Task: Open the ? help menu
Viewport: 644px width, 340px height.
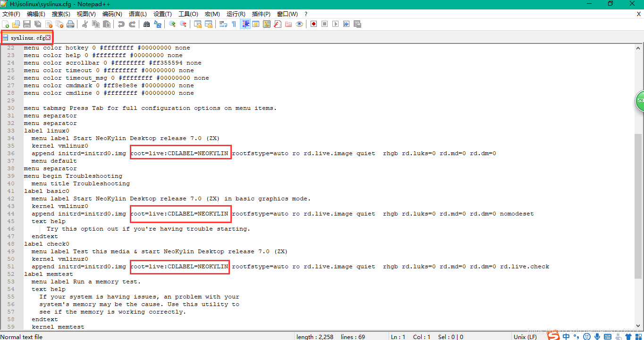Action: 306,14
